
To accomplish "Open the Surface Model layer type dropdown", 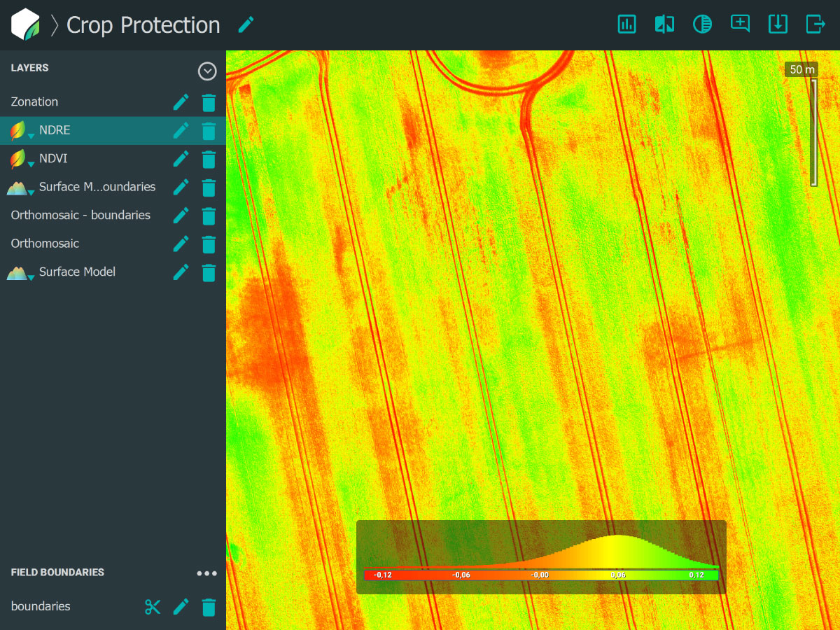I will (20, 272).
